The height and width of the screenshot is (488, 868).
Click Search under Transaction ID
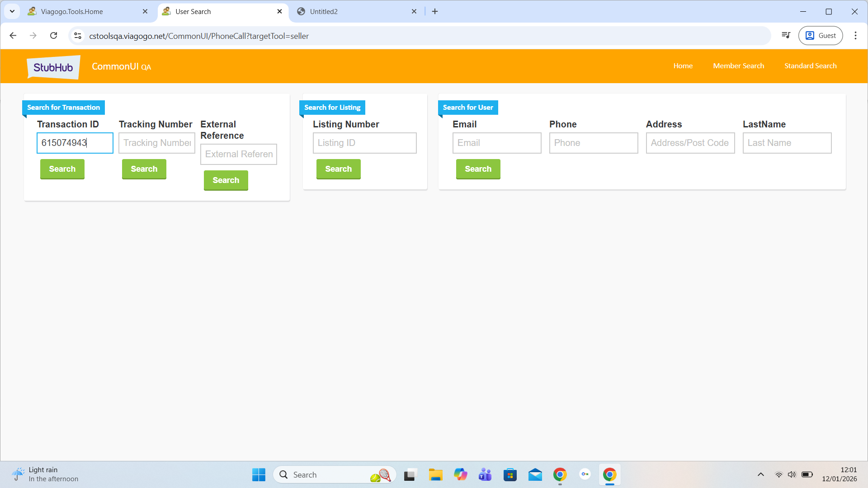pos(62,169)
